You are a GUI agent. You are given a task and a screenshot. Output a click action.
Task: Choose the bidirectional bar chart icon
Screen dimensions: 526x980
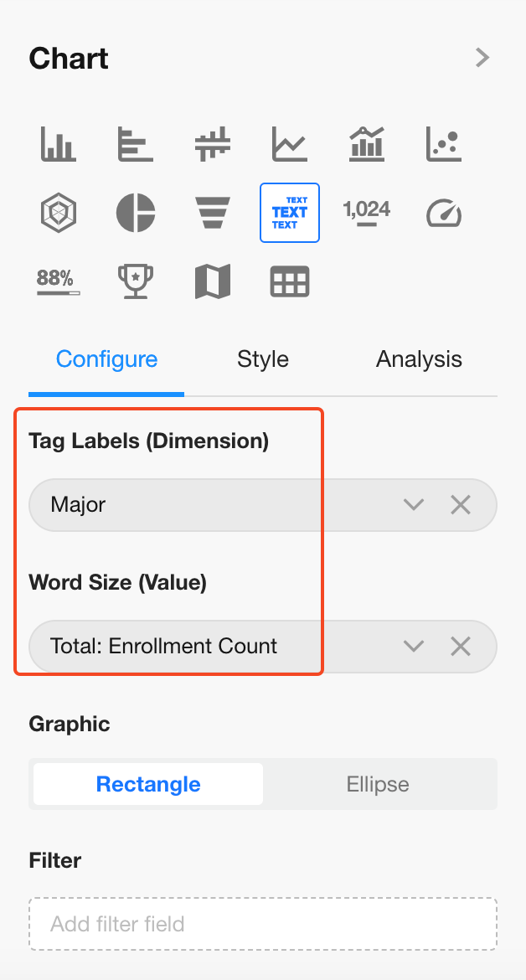212,144
